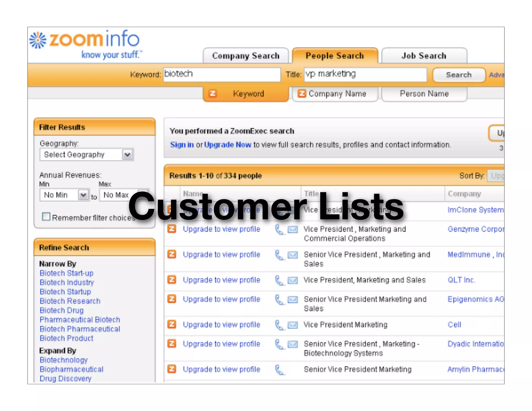Click the Upgrade Now link

click(227, 145)
